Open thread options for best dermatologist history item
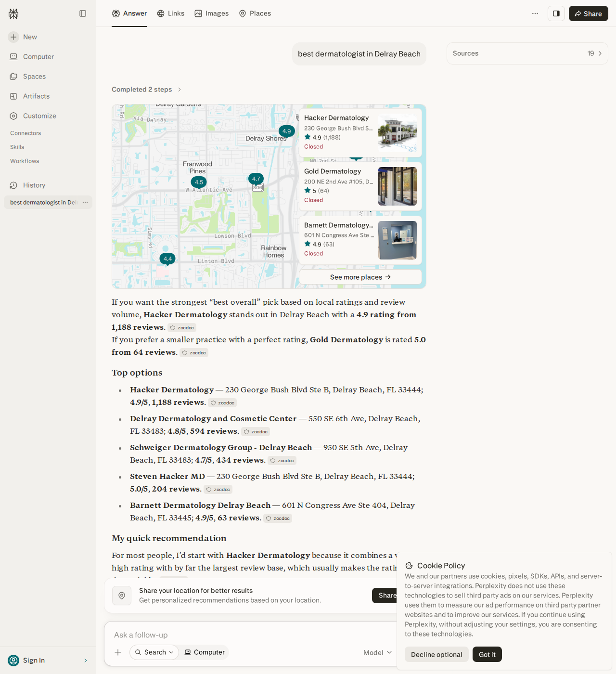The image size is (616, 674). (85, 202)
